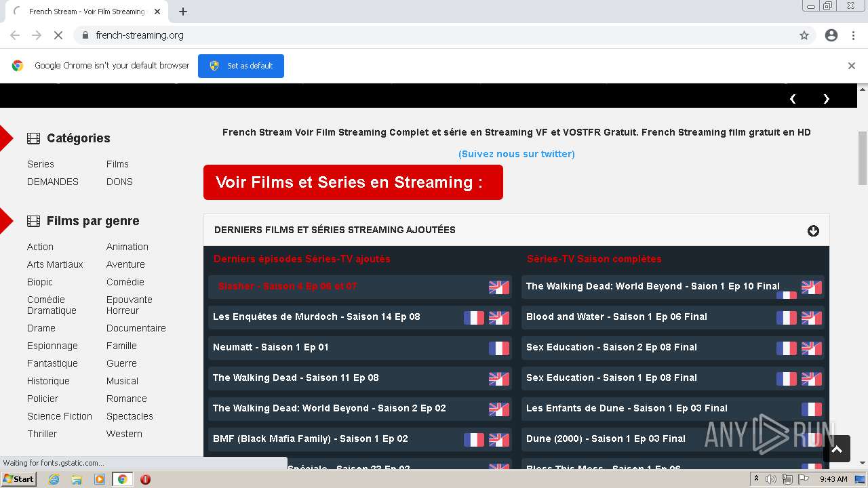868x488 pixels.
Task: Browse the Action genre
Action: [40, 247]
